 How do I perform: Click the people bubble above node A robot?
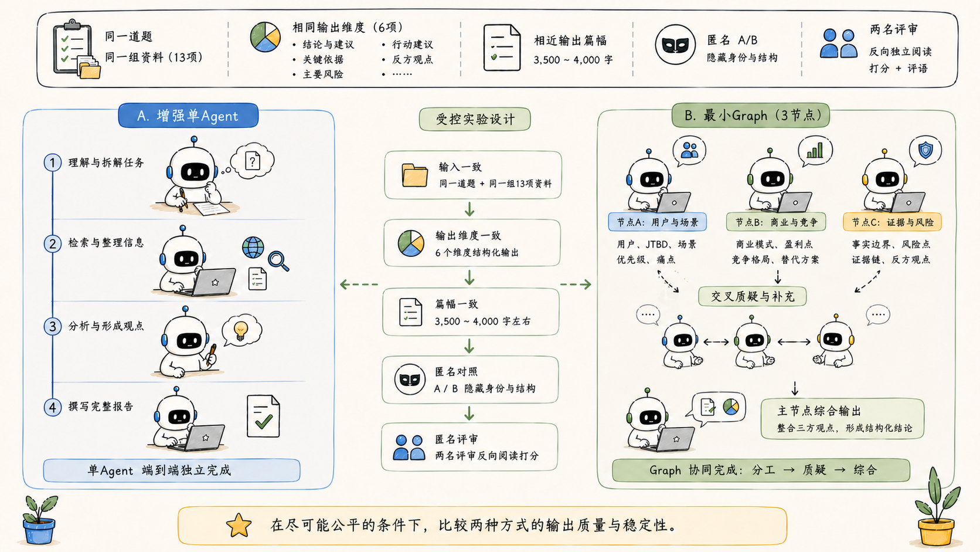click(x=689, y=151)
